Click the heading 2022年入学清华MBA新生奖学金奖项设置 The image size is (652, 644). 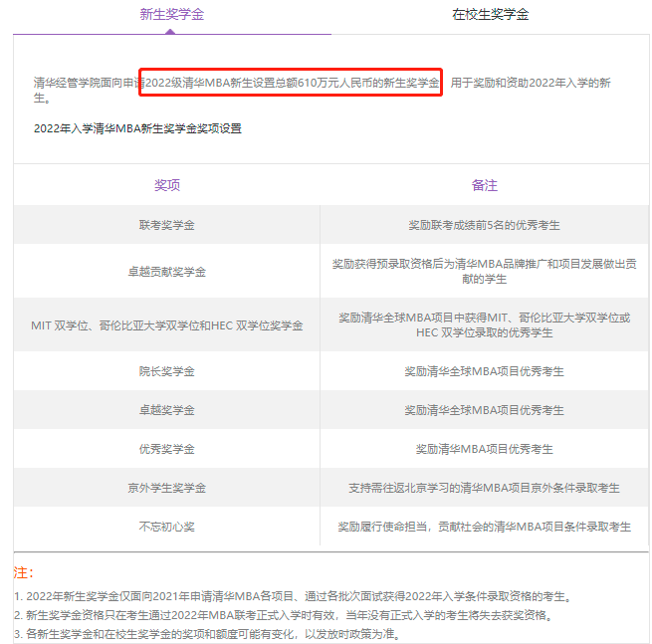(137, 128)
